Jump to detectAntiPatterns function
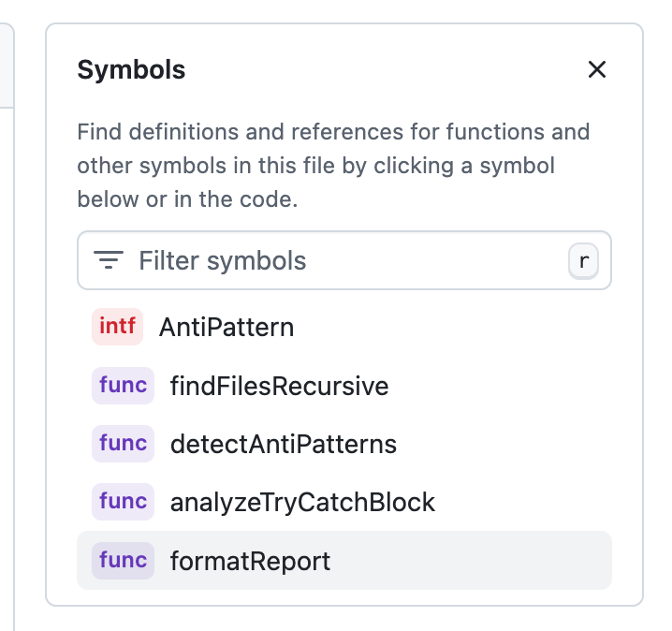Image resolution: width=672 pixels, height=631 pixels. [344, 444]
